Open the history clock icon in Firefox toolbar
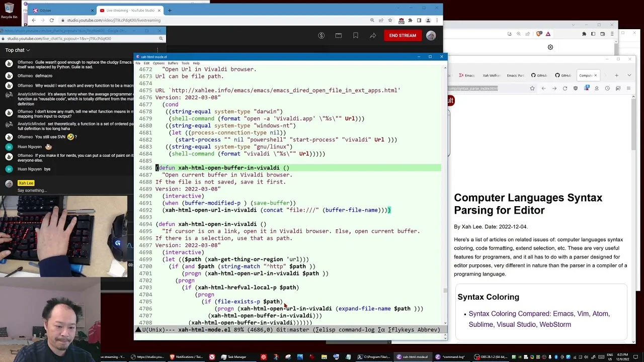 pos(607,88)
